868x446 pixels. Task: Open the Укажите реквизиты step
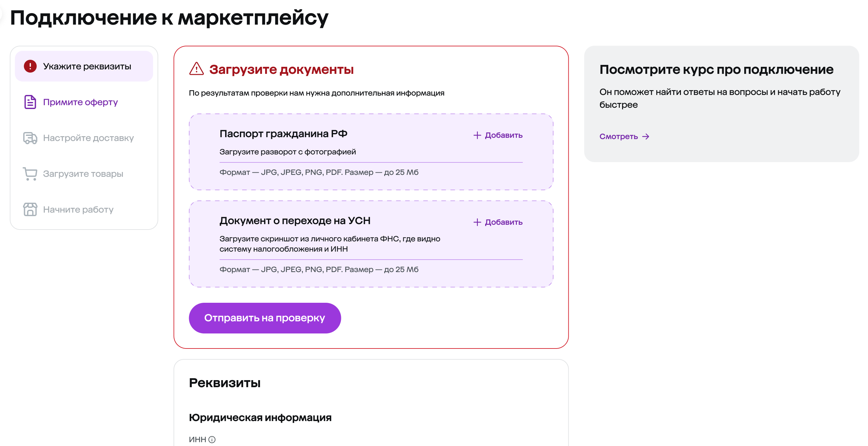tap(84, 66)
